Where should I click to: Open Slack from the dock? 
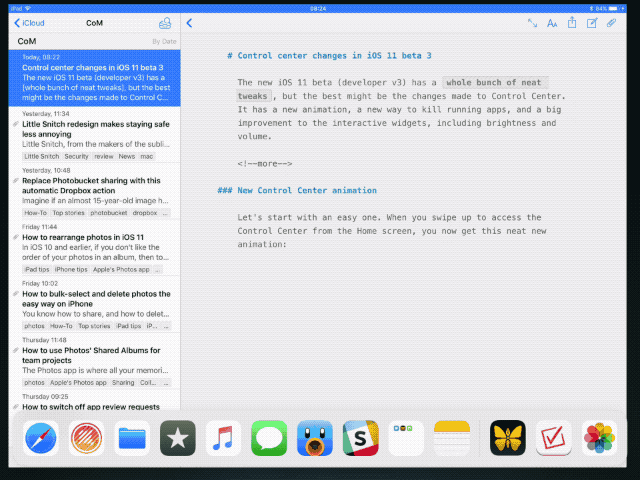pyautogui.click(x=360, y=438)
